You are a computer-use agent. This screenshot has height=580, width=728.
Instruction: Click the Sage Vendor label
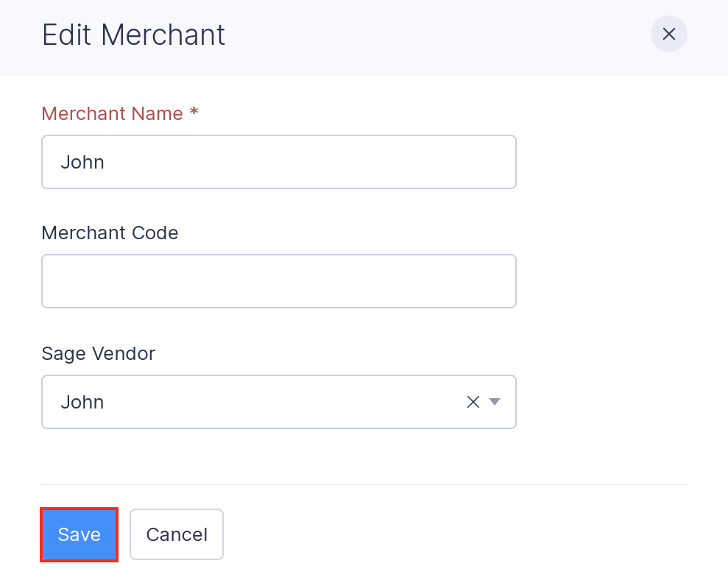[98, 354]
